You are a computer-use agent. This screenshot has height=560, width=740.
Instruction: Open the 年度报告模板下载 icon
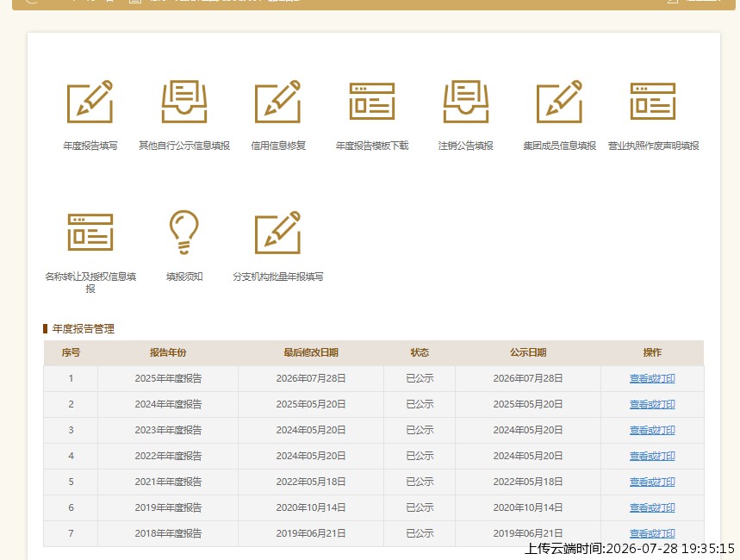pos(372,102)
